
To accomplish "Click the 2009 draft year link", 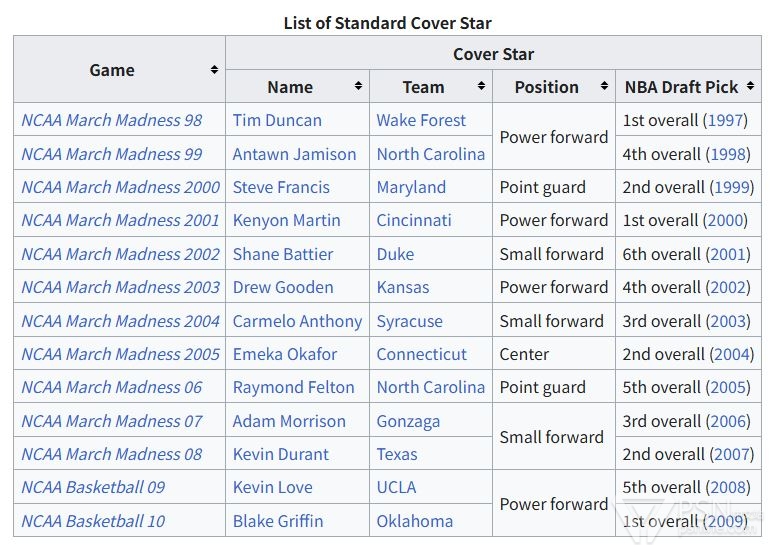I will [725, 521].
